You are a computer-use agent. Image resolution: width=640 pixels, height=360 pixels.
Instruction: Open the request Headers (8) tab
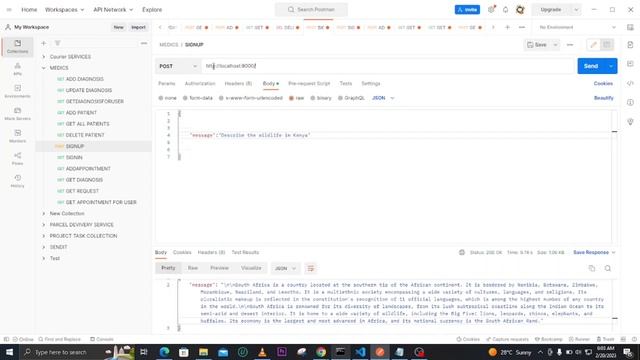tap(238, 83)
